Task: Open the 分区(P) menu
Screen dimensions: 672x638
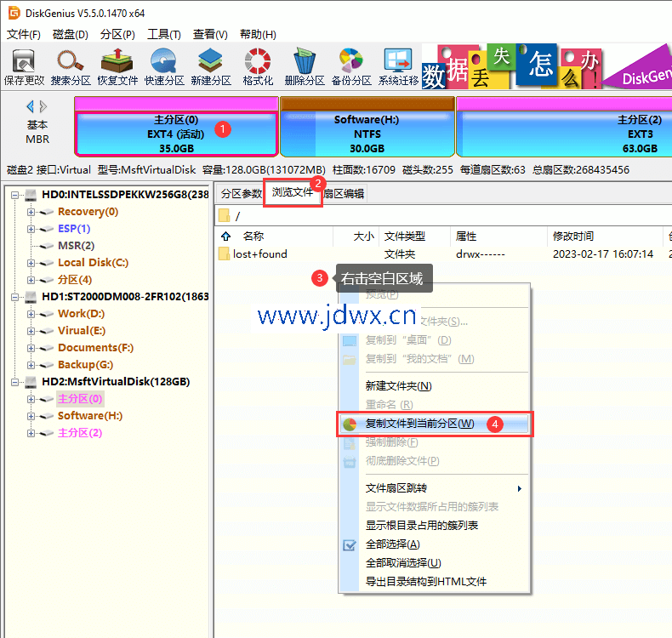Action: [x=117, y=34]
